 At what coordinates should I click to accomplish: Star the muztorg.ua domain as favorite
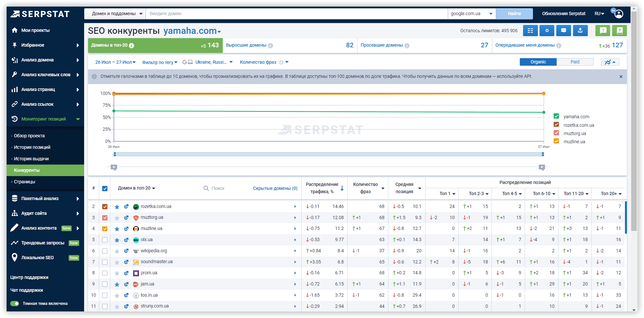(117, 218)
